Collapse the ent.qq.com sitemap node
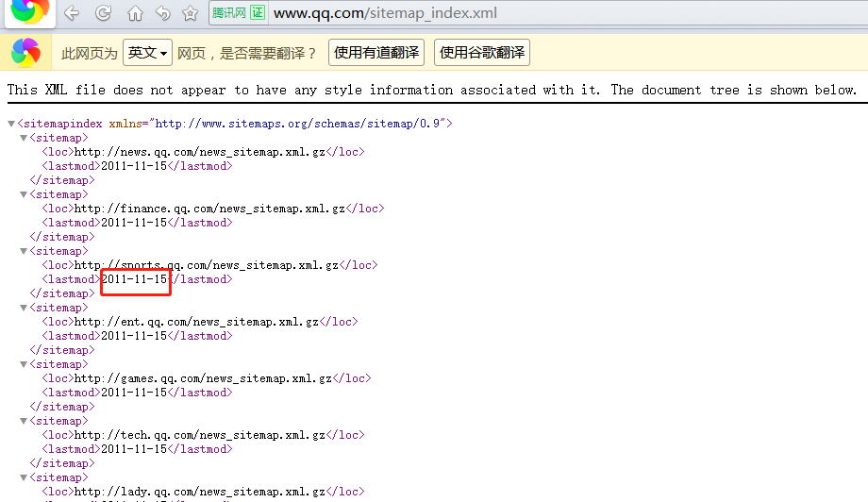This screenshot has width=868, height=502. pyautogui.click(x=24, y=308)
